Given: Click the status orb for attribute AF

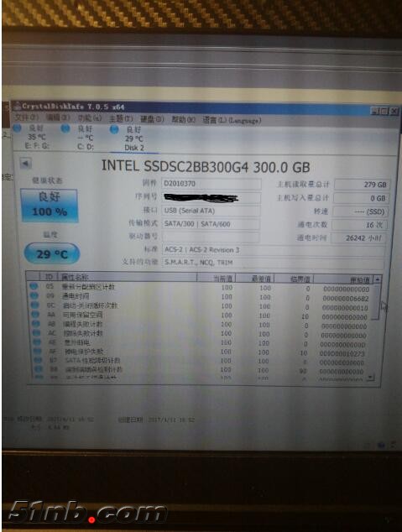Looking at the screenshot, I should (37, 351).
